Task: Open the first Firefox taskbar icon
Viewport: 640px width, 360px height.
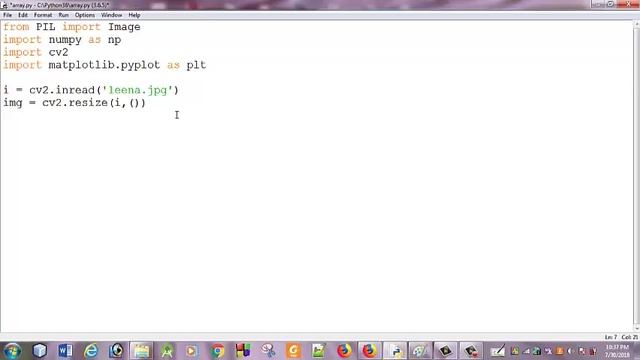Action: pos(344,351)
